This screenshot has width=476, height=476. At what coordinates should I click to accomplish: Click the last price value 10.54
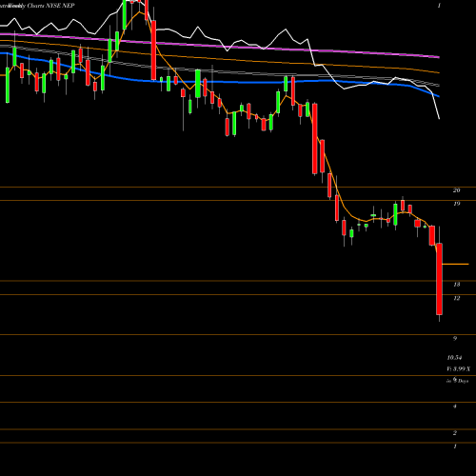(454, 358)
